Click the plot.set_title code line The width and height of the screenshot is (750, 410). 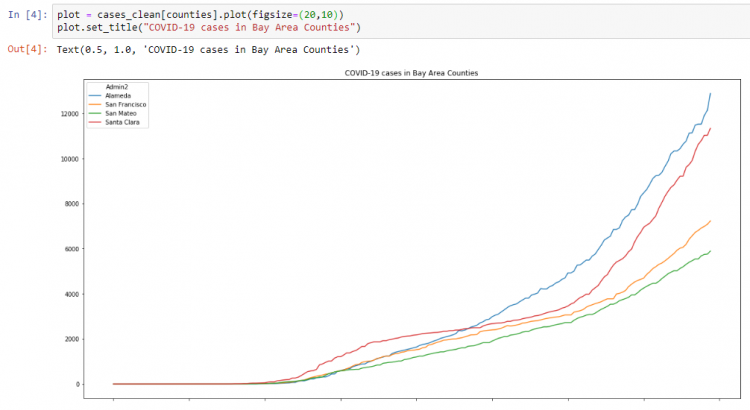(208, 27)
